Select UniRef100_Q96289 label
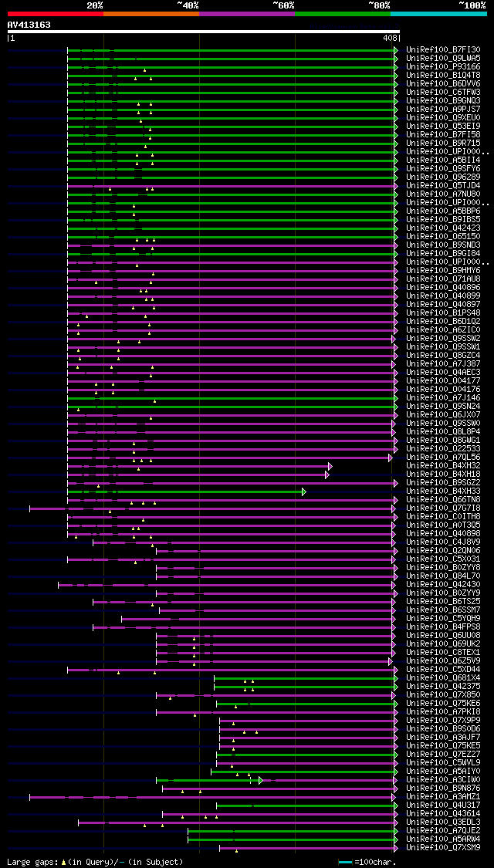The image size is (494, 868). pyautogui.click(x=443, y=177)
